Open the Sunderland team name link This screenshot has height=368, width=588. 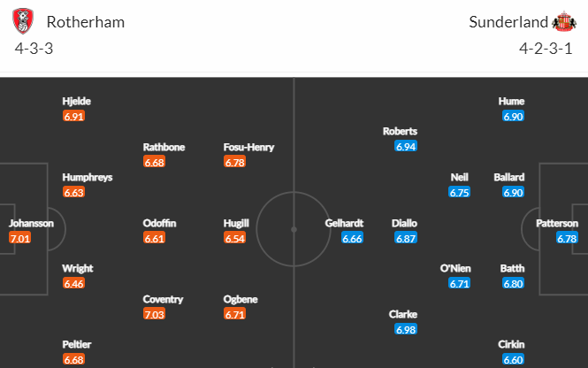tap(508, 22)
